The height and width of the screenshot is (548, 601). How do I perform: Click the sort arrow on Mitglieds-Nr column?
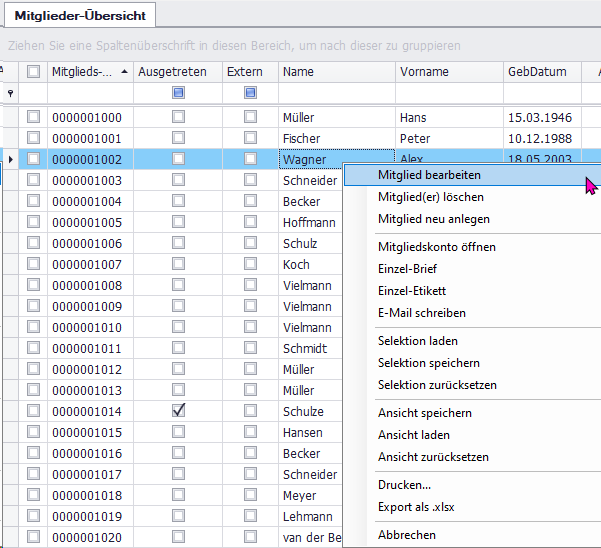tap(124, 72)
